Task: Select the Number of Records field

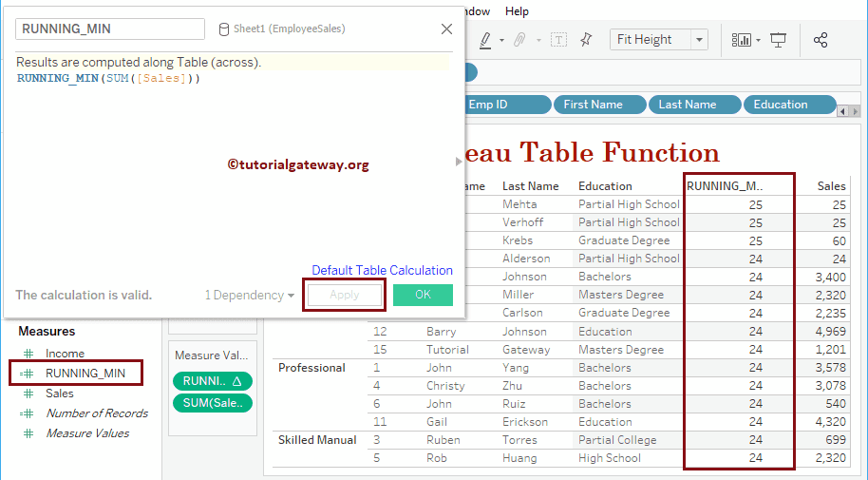Action: [97, 413]
